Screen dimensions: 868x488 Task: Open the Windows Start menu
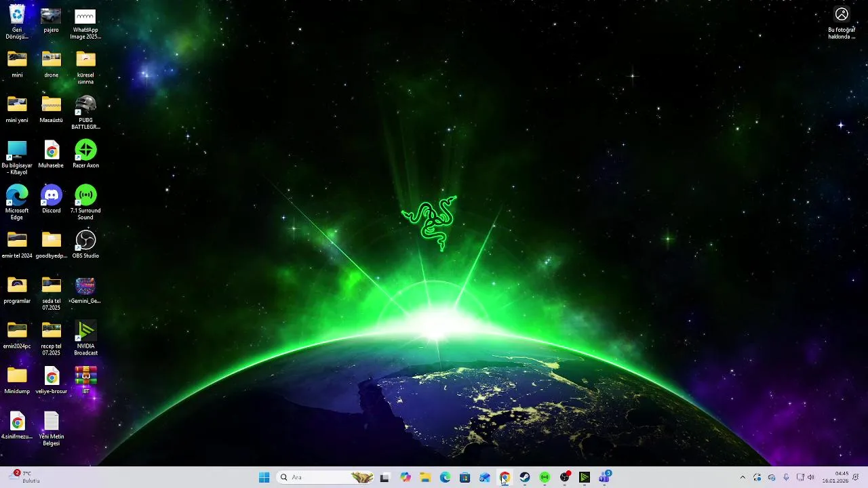pos(264,477)
